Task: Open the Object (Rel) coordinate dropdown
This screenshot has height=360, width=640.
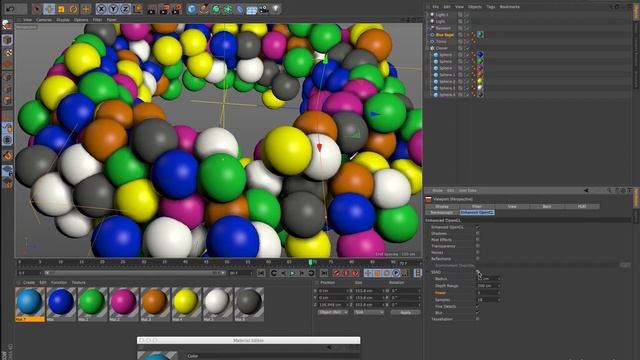Action: click(x=333, y=312)
